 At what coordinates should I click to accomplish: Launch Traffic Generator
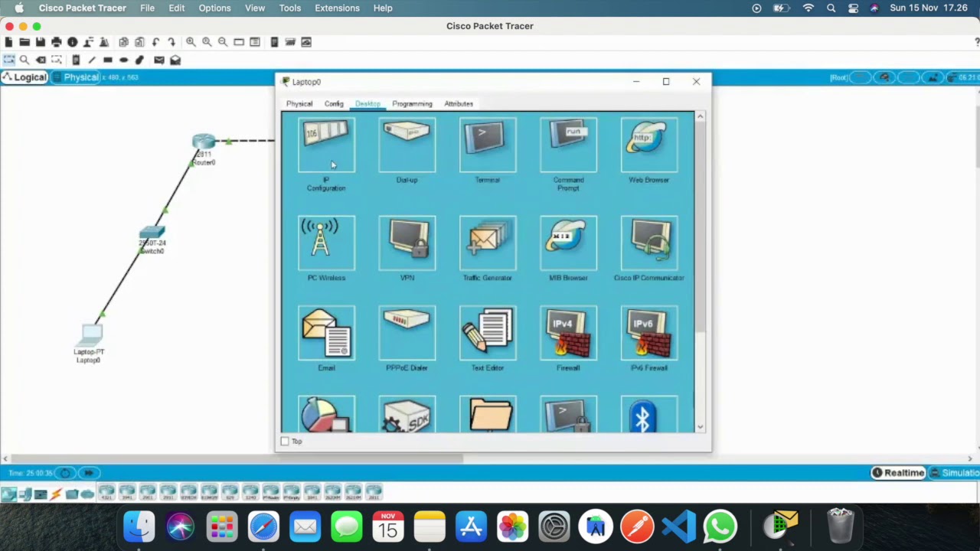pos(488,243)
